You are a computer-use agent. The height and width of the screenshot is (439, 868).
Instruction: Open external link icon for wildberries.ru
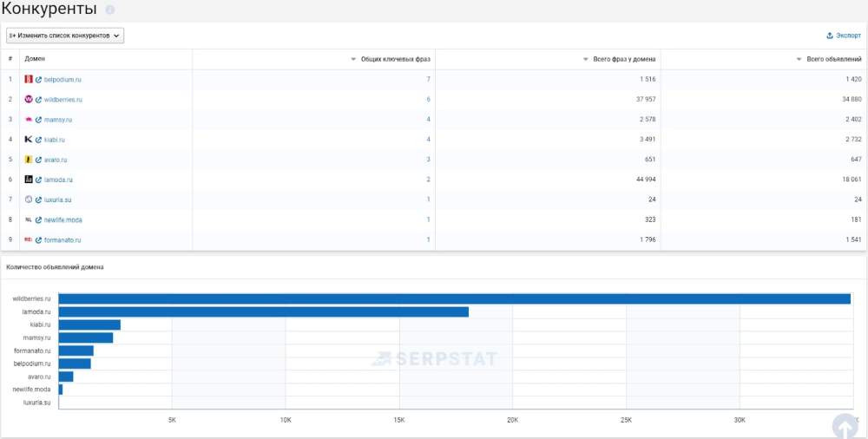tap(39, 100)
